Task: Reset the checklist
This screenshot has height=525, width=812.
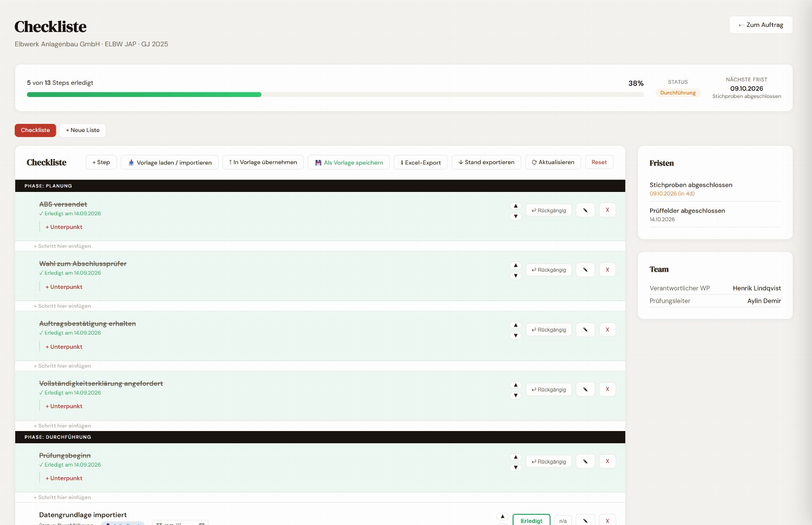Action: [x=599, y=162]
